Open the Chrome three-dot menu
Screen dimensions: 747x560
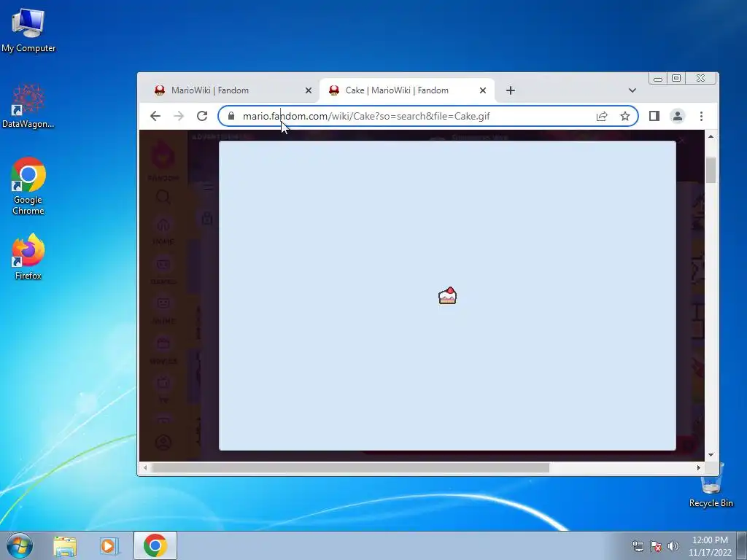point(701,116)
